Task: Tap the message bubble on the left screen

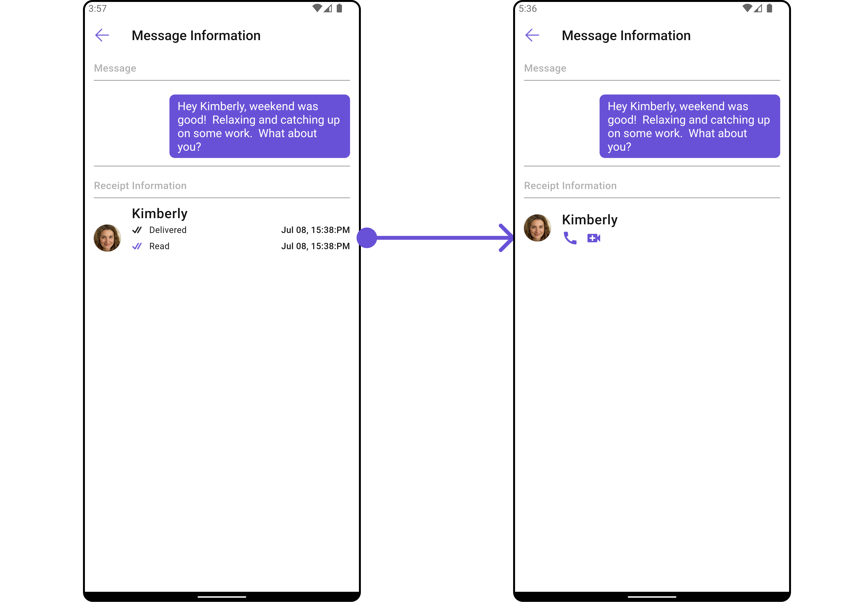Action: click(x=259, y=126)
